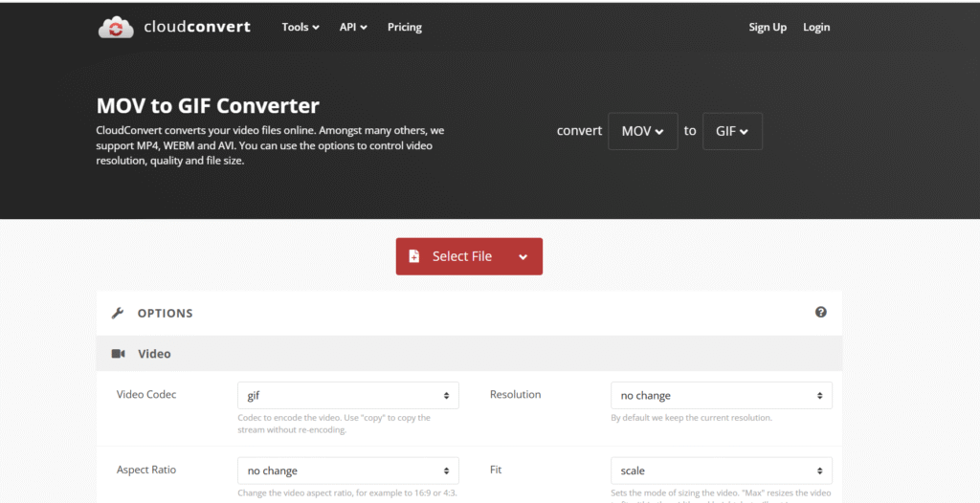Viewport: 980px width, 503px height.
Task: Click the cloudconvert brand name text
Action: (197, 27)
